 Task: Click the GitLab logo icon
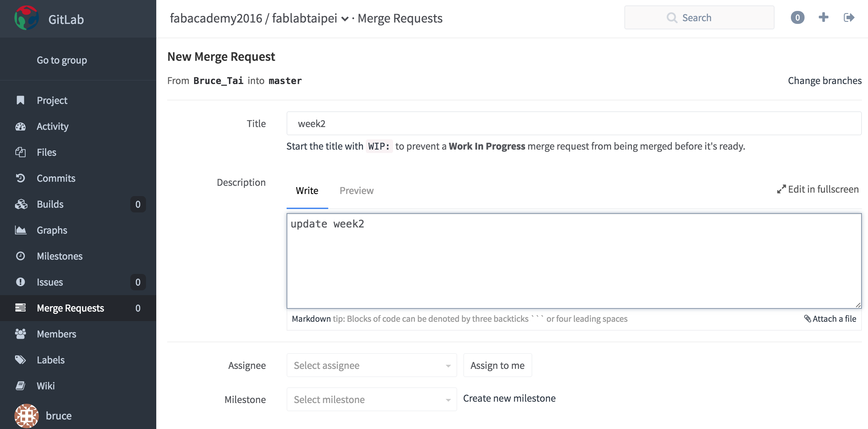click(x=27, y=18)
